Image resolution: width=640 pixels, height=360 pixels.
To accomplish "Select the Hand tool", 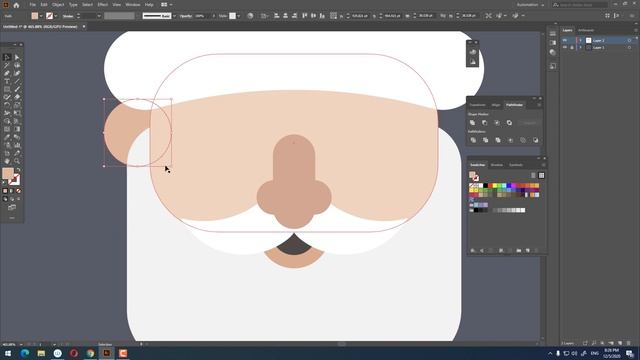I will pos(7,161).
